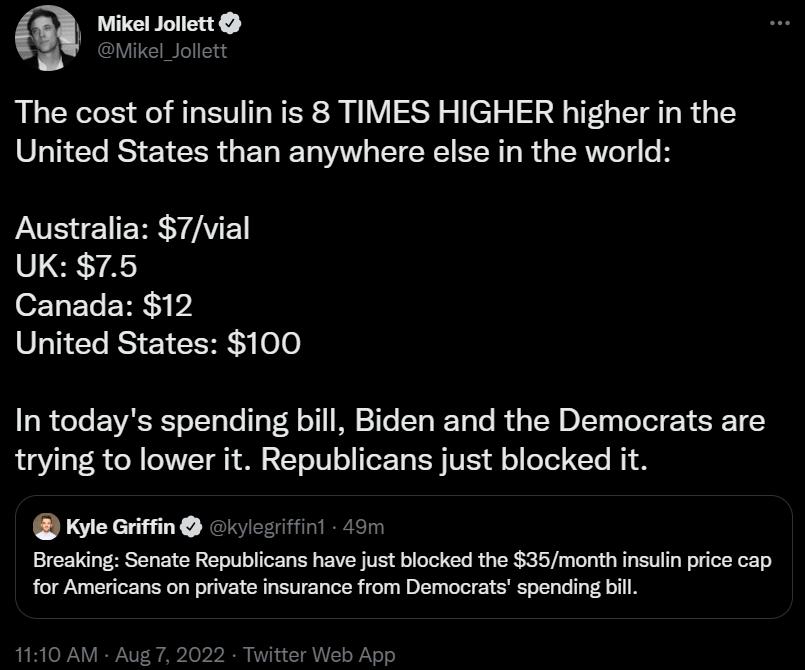Image resolution: width=805 pixels, height=670 pixels.
Task: Click Kyle Griffin's verified badge
Action: [x=192, y=527]
